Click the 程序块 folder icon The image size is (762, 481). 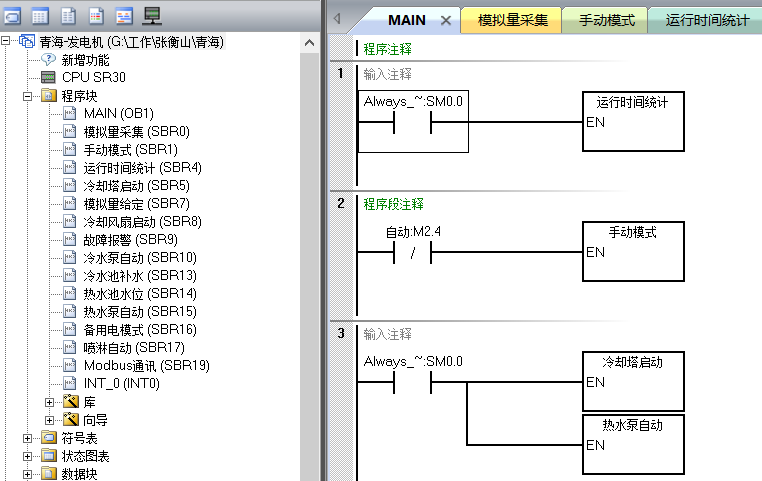click(x=49, y=96)
